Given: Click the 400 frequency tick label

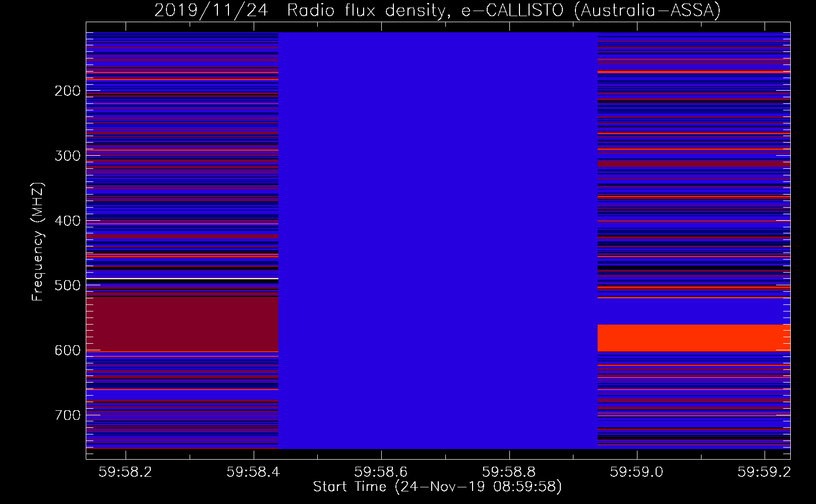Looking at the screenshot, I should coord(68,221).
